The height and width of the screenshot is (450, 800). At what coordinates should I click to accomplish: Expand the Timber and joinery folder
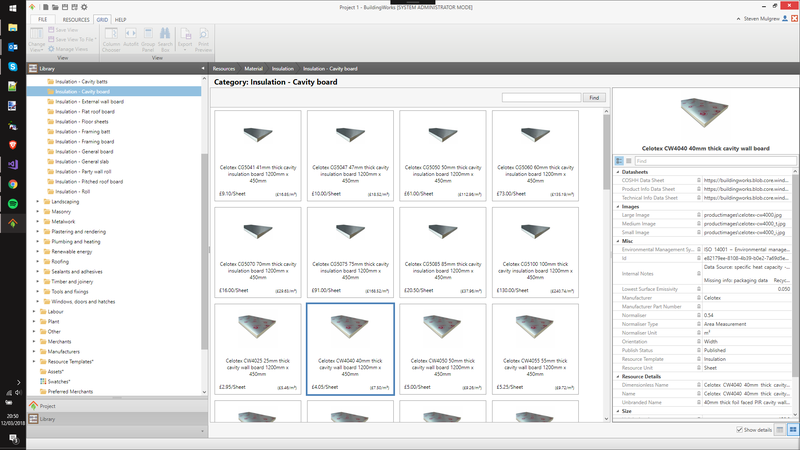click(x=38, y=282)
